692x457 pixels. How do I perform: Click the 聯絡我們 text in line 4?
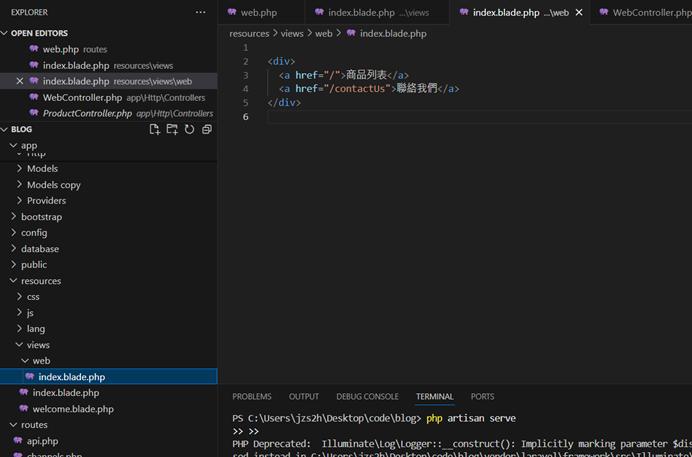click(x=417, y=89)
